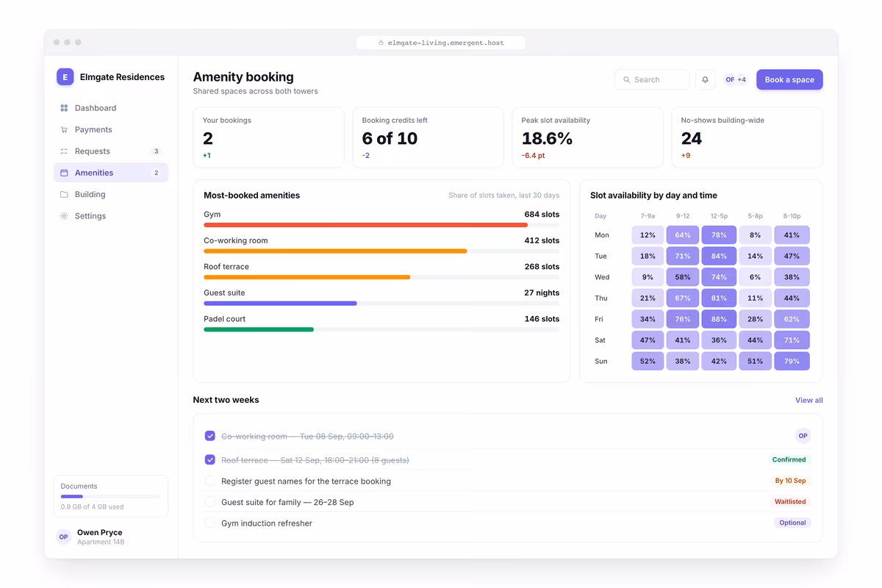Click the 8-10p column header
This screenshot has height=588, width=882.
click(792, 216)
